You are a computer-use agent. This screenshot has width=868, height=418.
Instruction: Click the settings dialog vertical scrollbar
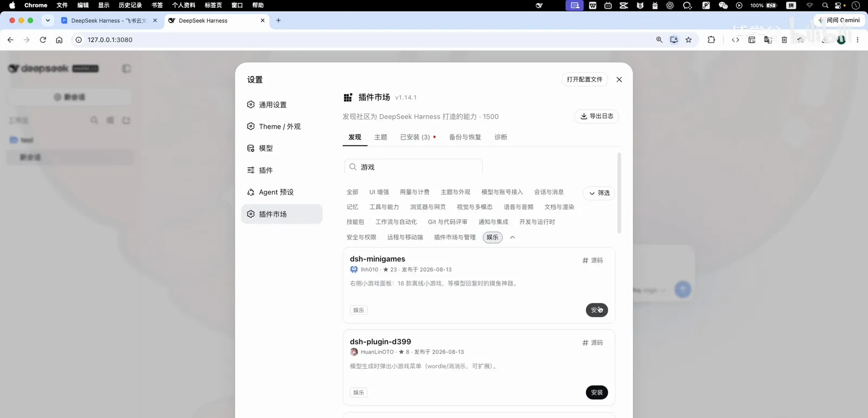point(620,193)
